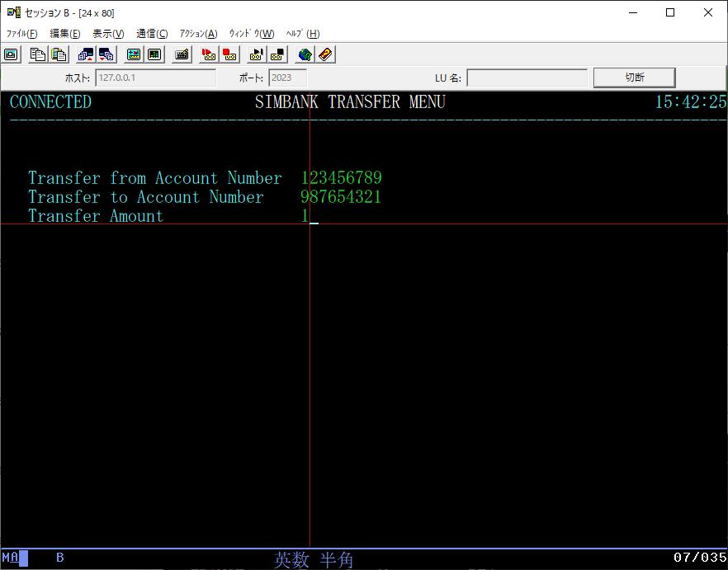Click the 切断 disconnect button

click(x=634, y=78)
